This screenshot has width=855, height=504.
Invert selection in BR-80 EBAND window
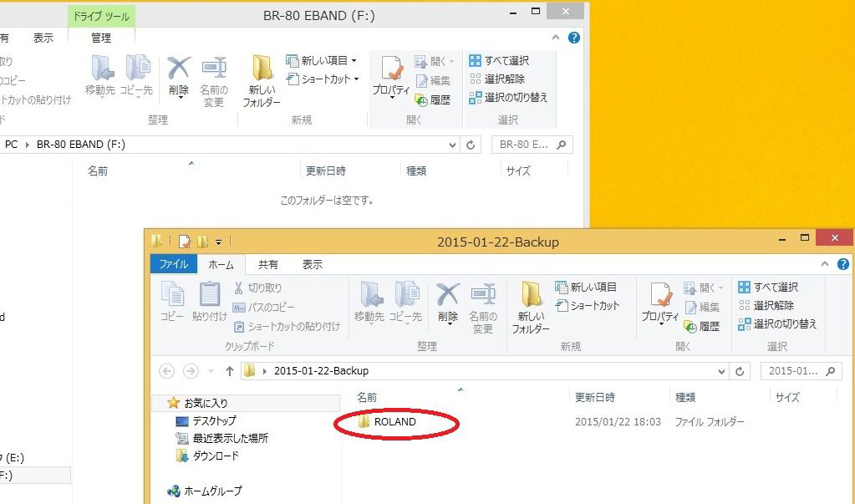point(508,98)
